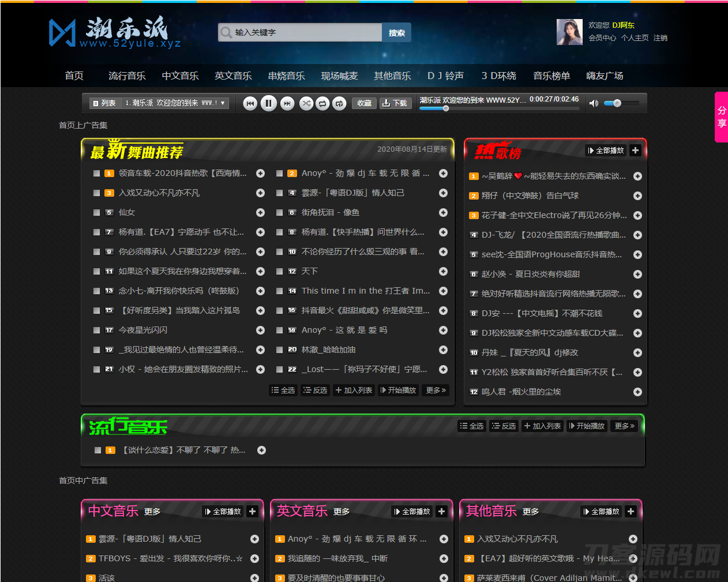Download the current song via 下载 icon
Screen dimensions: 728x582
click(x=395, y=103)
